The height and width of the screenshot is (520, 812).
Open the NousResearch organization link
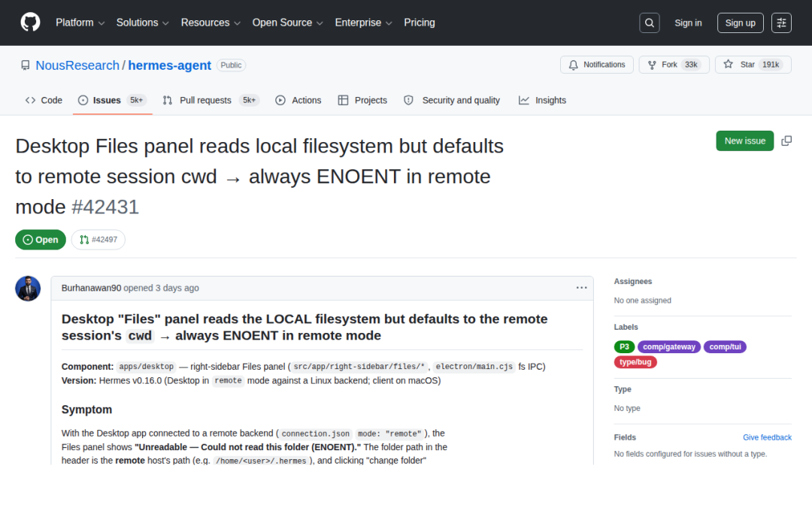77,65
